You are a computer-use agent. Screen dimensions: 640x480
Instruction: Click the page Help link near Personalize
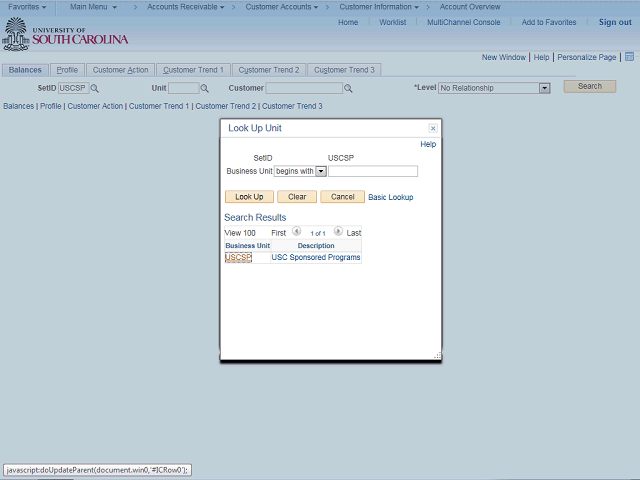pyautogui.click(x=541, y=57)
